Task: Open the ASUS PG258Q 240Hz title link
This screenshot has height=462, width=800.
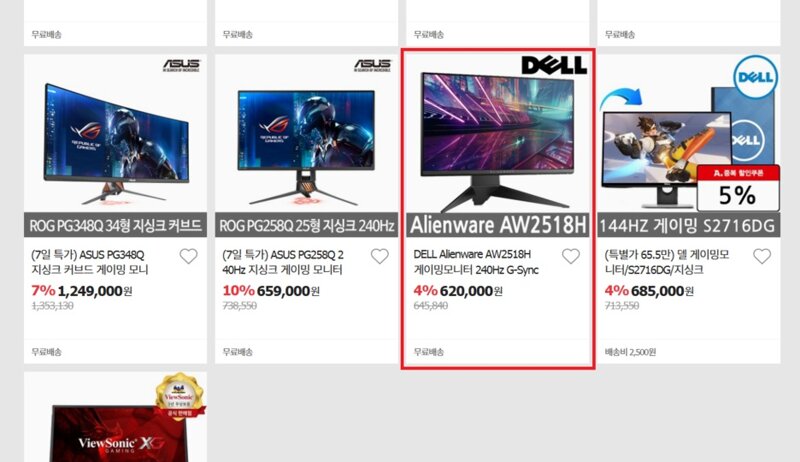Action: (283, 262)
